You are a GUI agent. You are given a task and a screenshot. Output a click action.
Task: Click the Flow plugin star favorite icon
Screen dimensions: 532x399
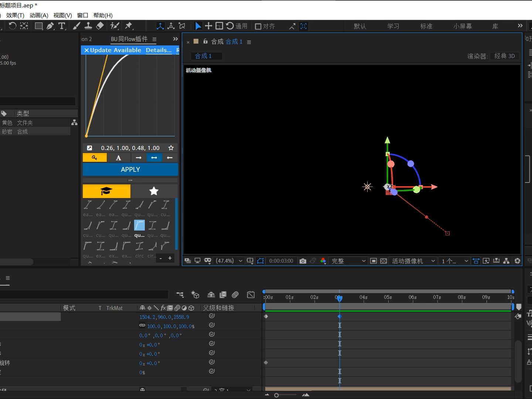171,148
